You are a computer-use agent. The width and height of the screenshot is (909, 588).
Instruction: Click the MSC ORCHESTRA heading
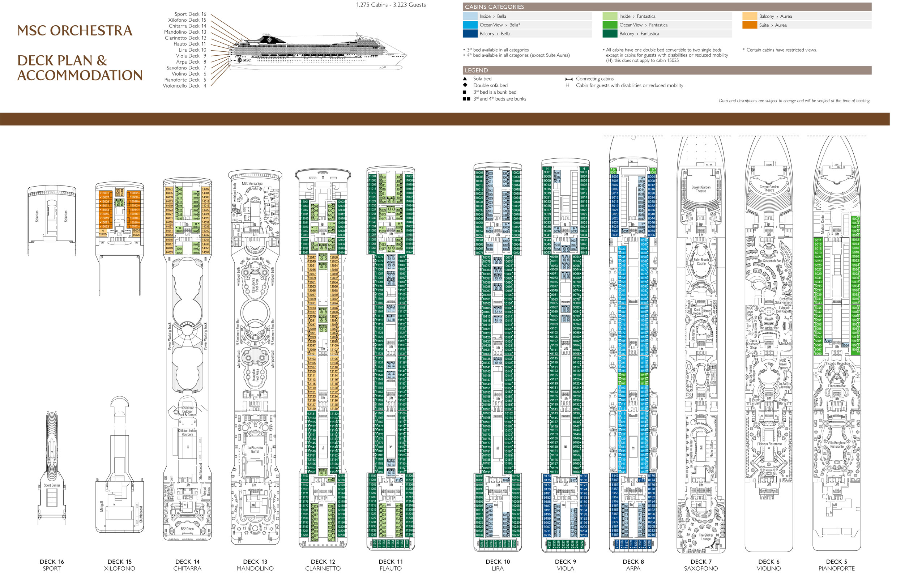tap(75, 30)
